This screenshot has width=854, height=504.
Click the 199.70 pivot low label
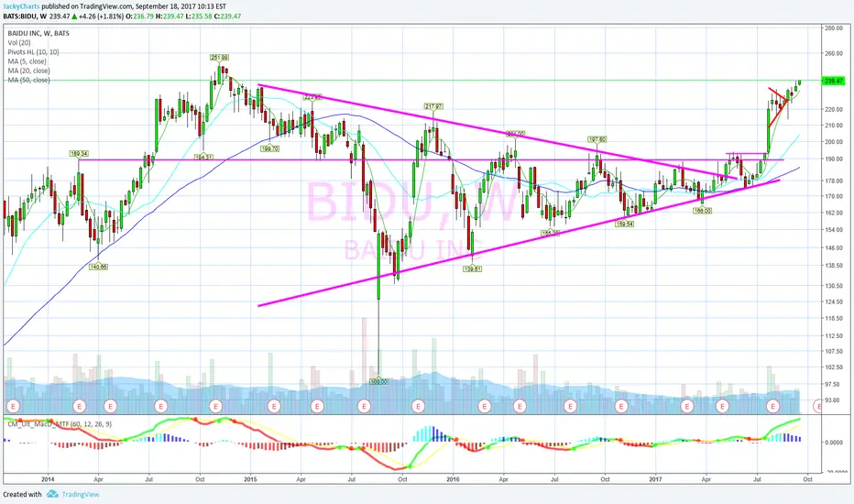[x=270, y=148]
